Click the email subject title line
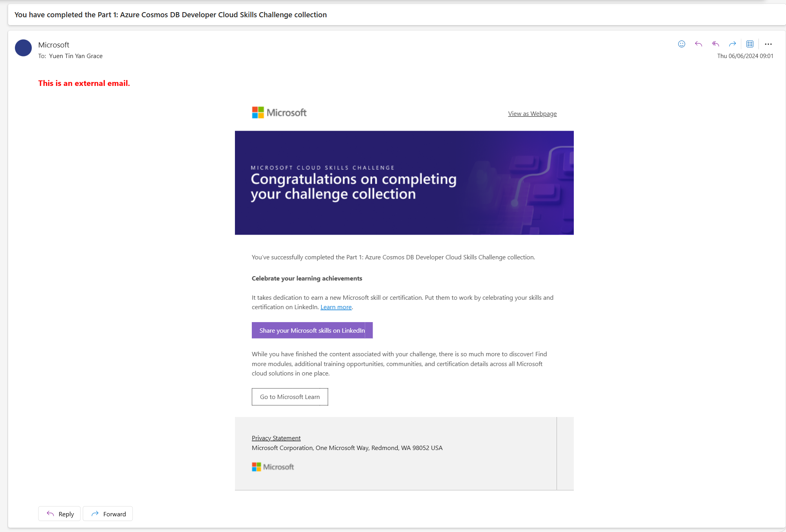This screenshot has width=786, height=532. click(171, 15)
